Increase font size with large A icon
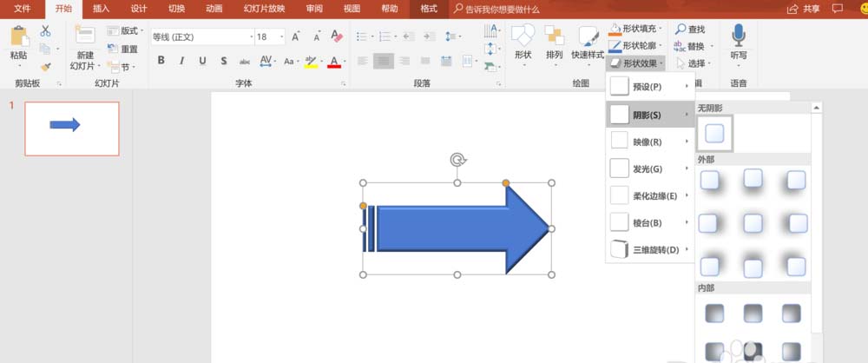The height and width of the screenshot is (363, 868). pos(296,37)
